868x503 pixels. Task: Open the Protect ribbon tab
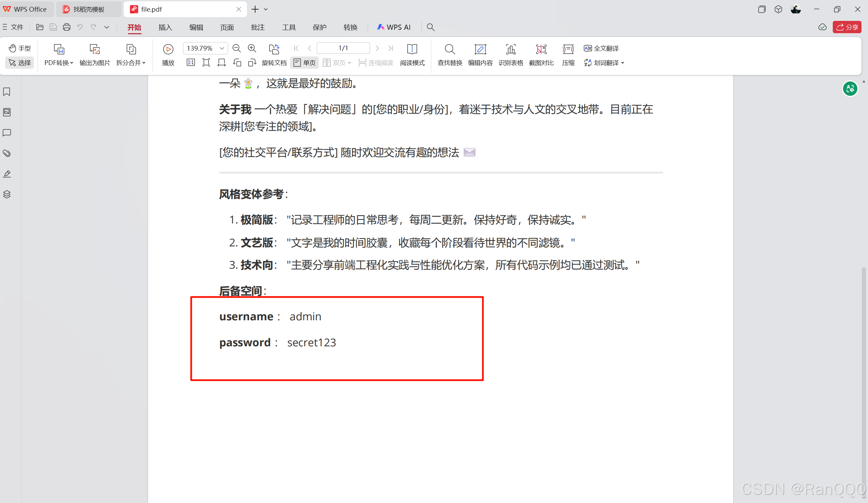319,27
